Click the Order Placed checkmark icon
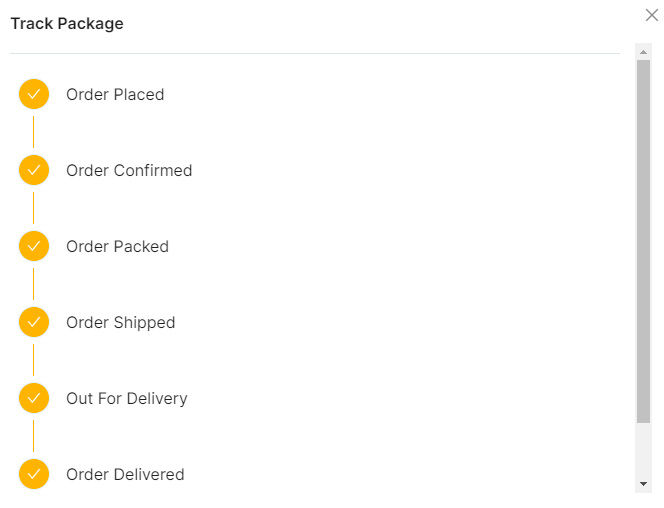 click(x=34, y=95)
